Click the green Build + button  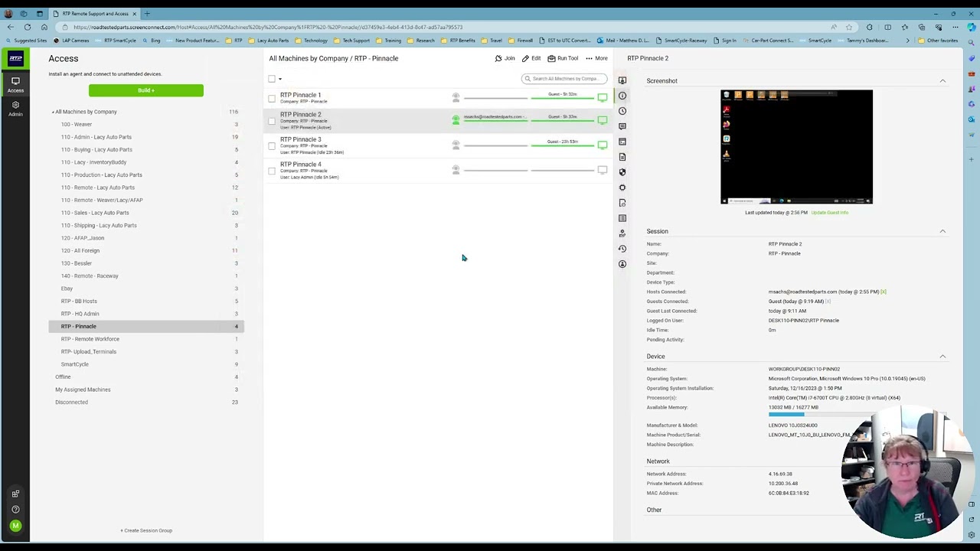click(x=146, y=90)
